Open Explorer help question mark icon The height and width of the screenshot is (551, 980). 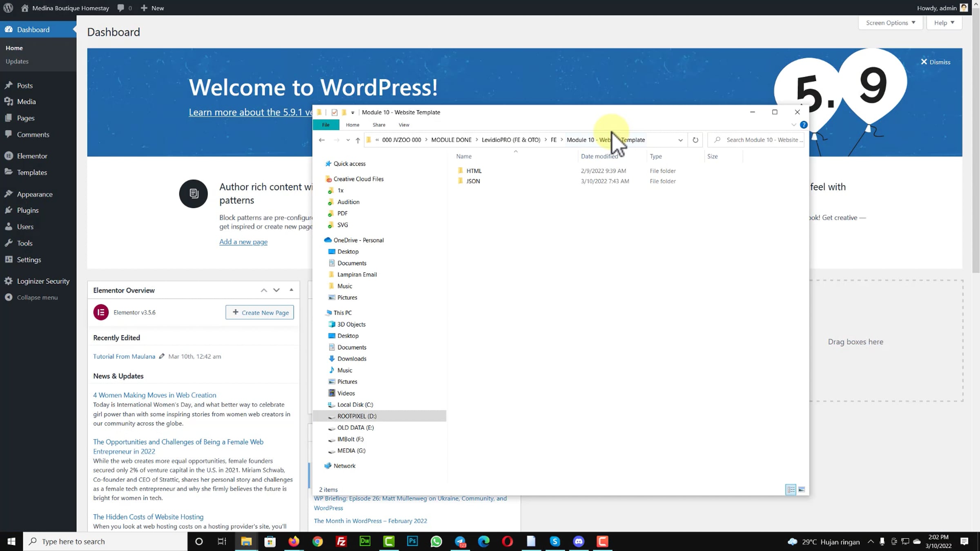click(x=803, y=125)
